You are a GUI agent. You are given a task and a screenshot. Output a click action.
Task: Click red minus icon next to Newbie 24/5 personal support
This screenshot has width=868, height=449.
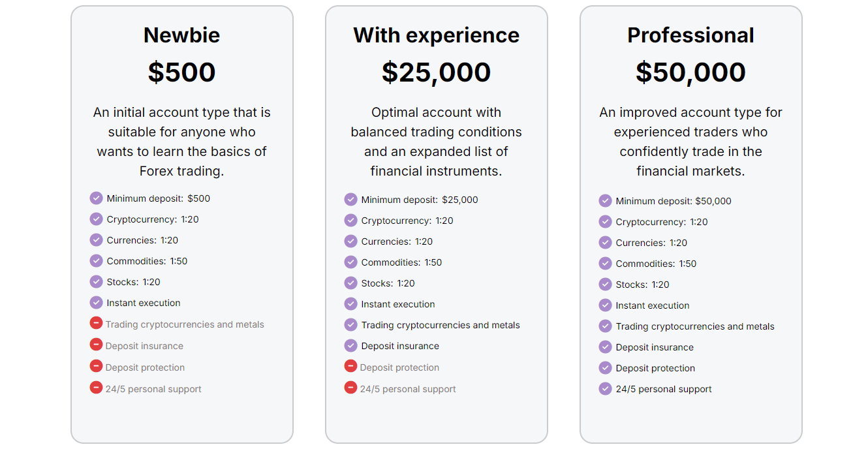[96, 387]
